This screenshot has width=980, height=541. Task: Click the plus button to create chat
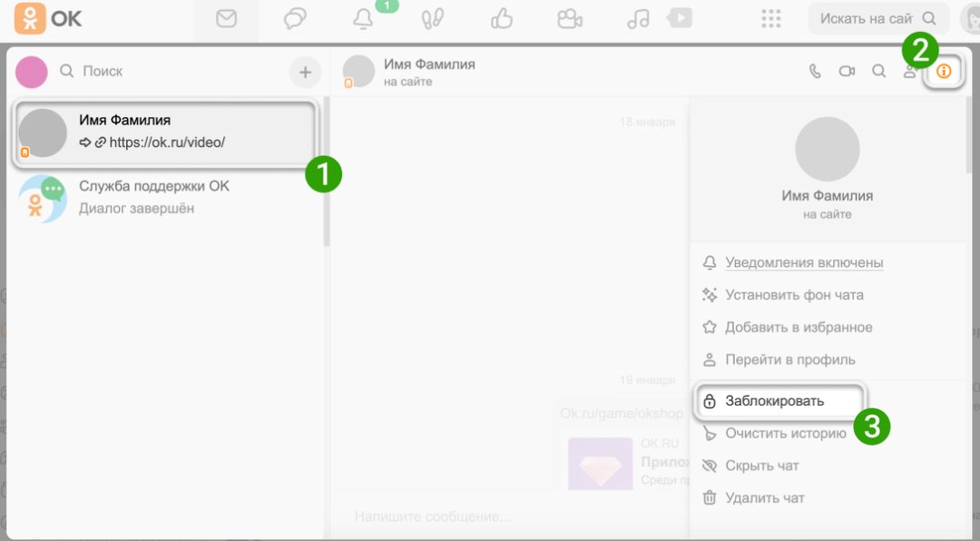305,72
